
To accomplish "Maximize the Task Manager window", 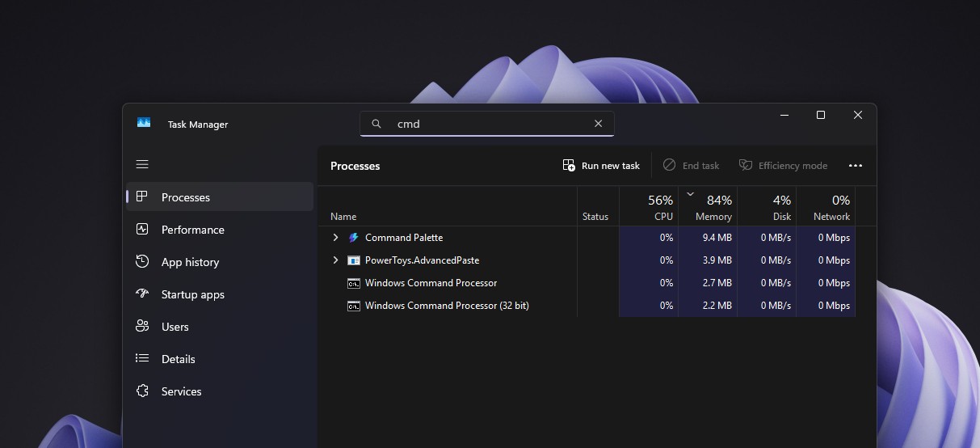I will 821,115.
